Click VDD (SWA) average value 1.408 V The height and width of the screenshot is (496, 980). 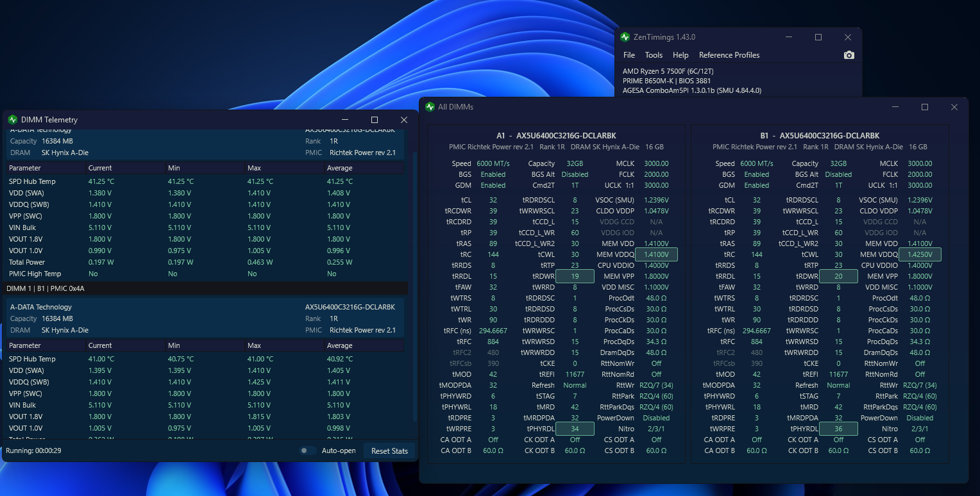338,193
